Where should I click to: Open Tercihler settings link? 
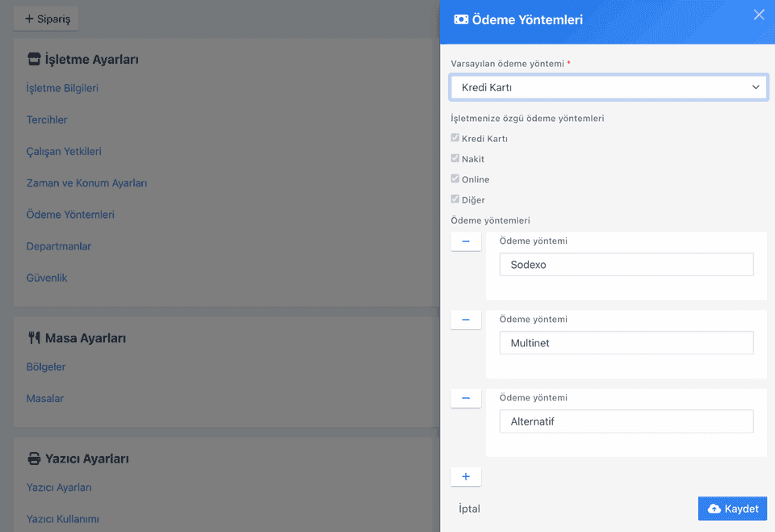tap(47, 119)
